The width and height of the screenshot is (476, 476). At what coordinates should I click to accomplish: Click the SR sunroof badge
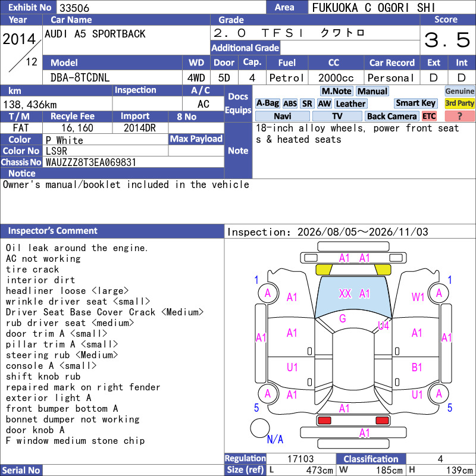[x=307, y=104]
